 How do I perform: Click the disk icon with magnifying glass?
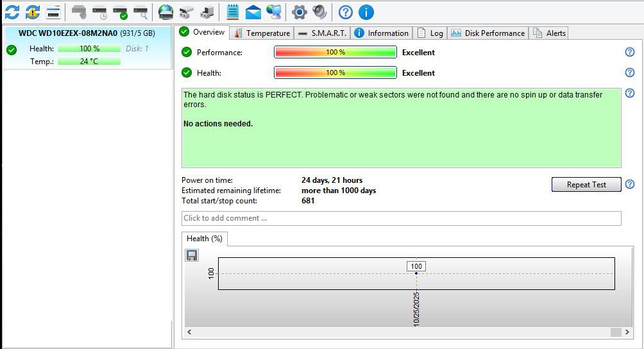pyautogui.click(x=140, y=12)
